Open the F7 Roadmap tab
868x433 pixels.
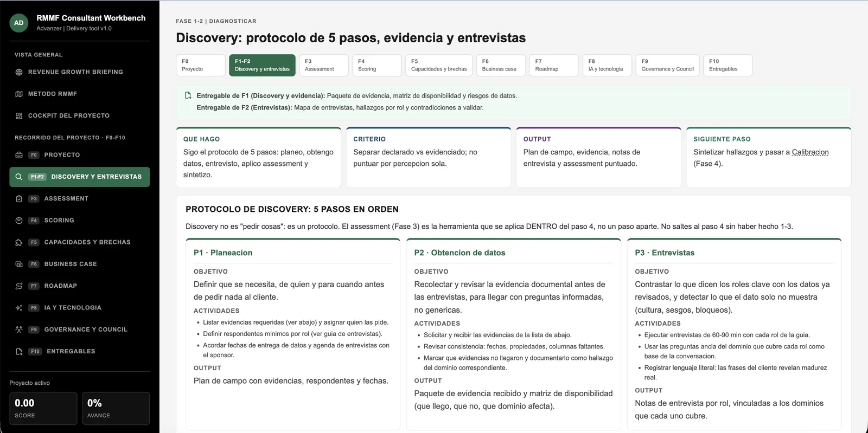(x=554, y=65)
